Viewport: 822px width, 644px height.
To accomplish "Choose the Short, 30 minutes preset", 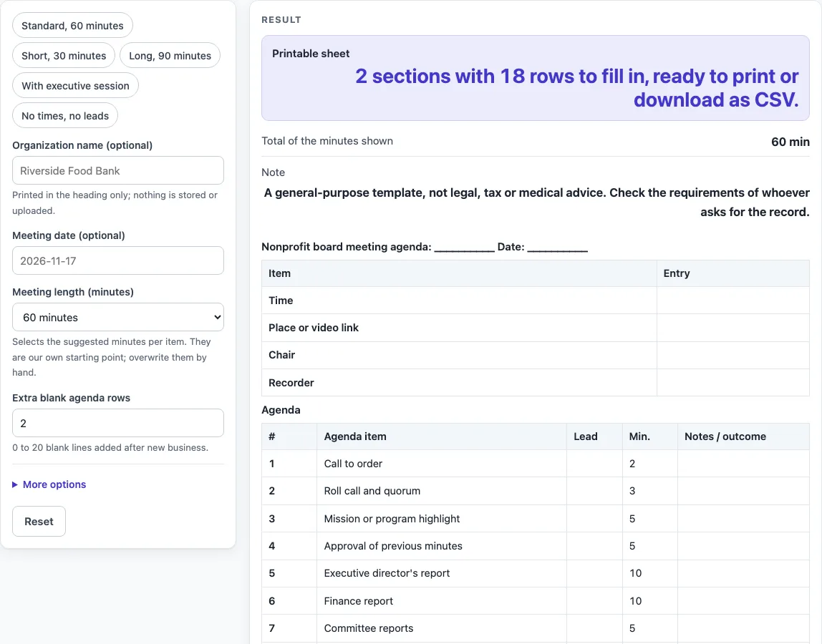I will coord(64,56).
